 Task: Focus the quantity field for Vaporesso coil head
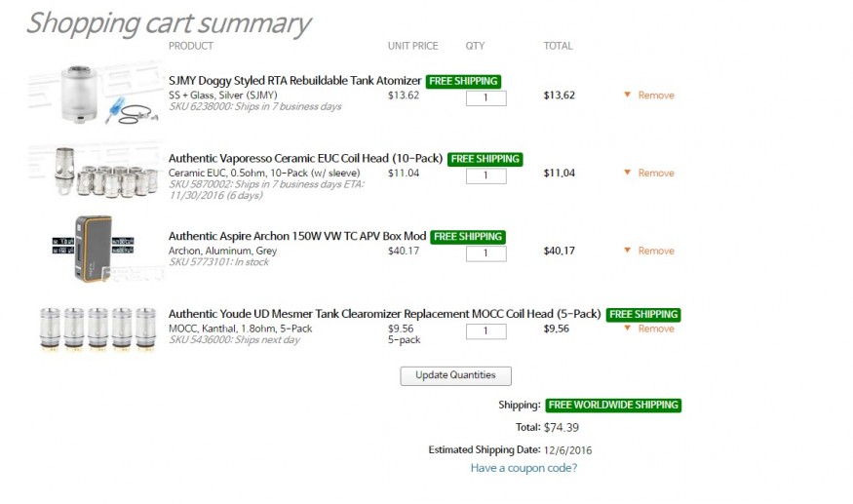(485, 175)
